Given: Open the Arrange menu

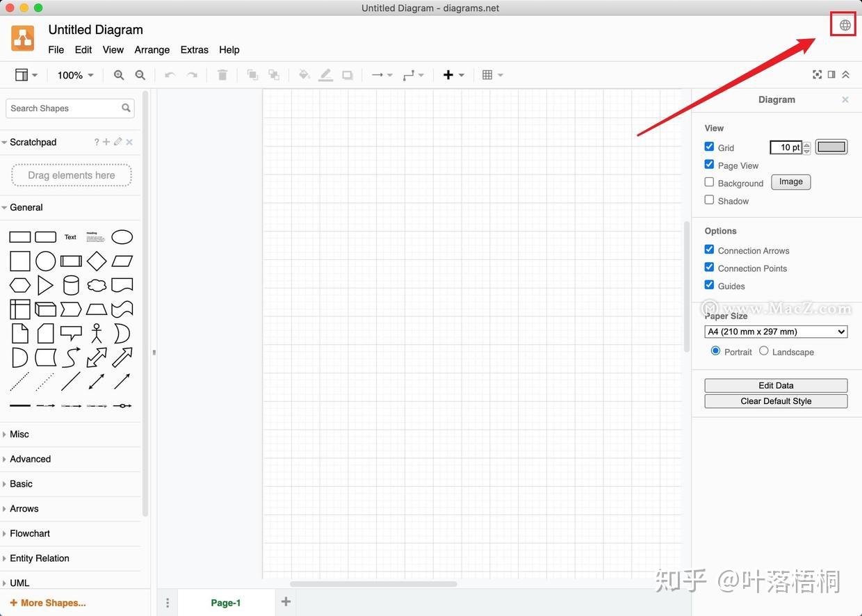Looking at the screenshot, I should click(x=152, y=49).
